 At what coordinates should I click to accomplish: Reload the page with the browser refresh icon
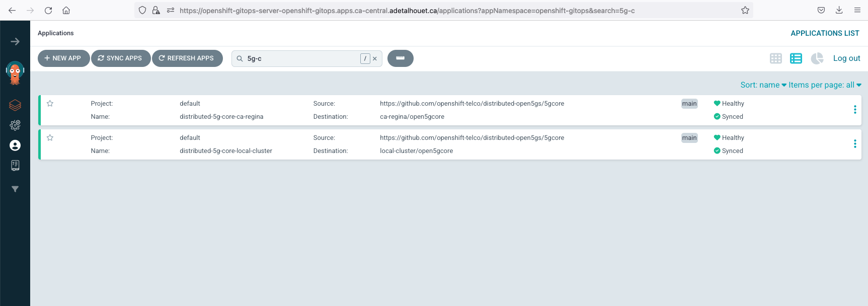pyautogui.click(x=48, y=10)
